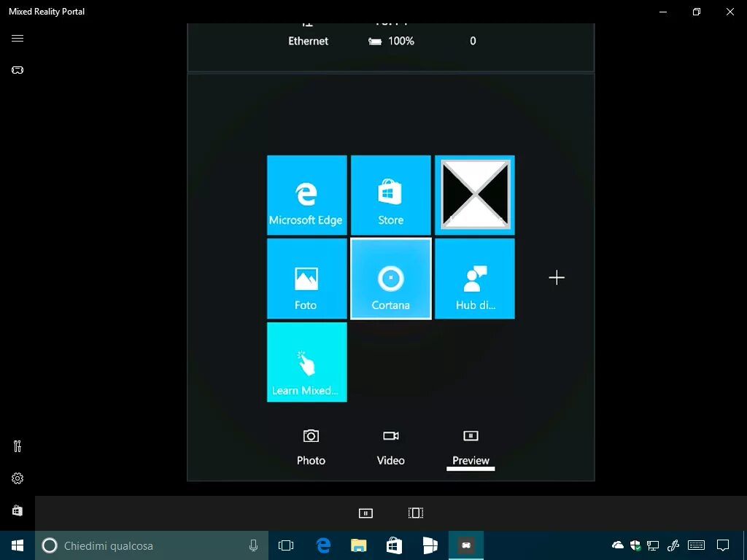Screen dimensions: 747x560
Task: Open the Hub di... tile
Action: tap(475, 279)
